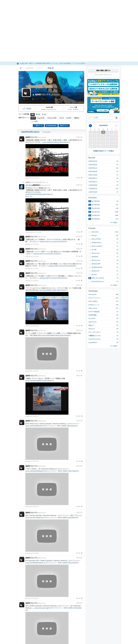Screen dimensions: 138x644
Task: Click the @jfa_samuraiblue friend avatar icon
Action: tap(90, 278)
